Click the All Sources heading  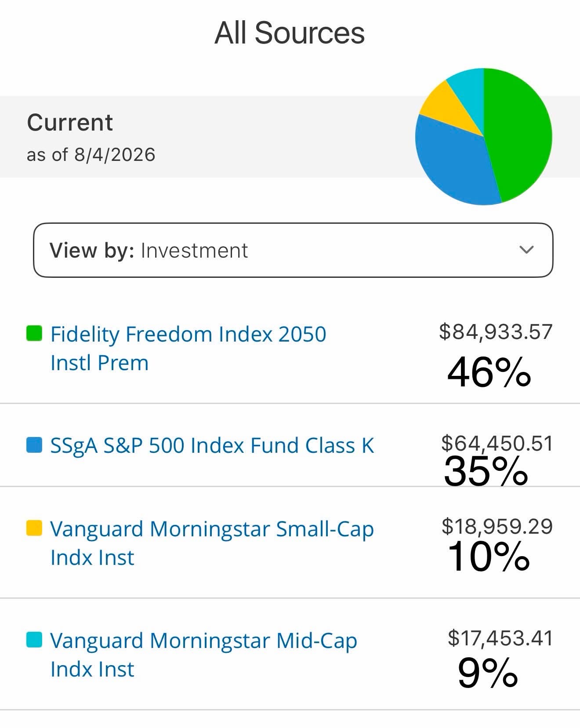(290, 33)
